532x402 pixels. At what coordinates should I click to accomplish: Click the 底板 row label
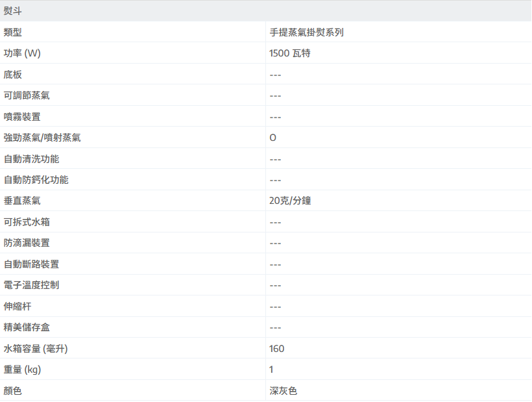tap(13, 75)
